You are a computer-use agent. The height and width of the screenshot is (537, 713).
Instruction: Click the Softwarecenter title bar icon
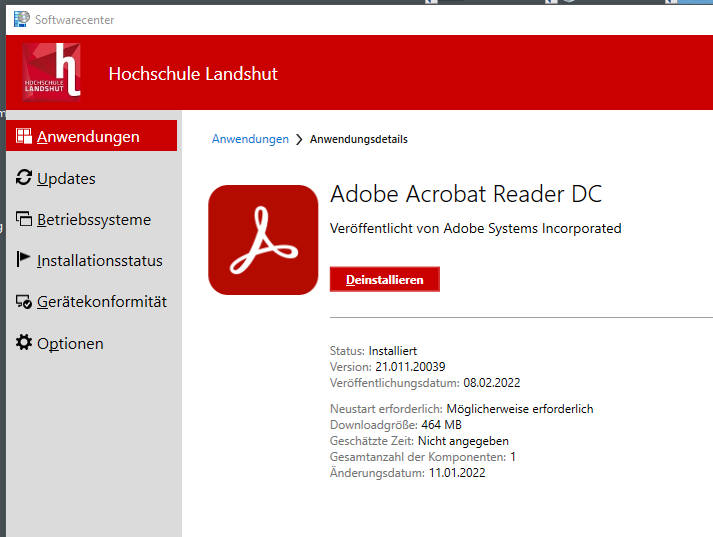click(x=20, y=18)
